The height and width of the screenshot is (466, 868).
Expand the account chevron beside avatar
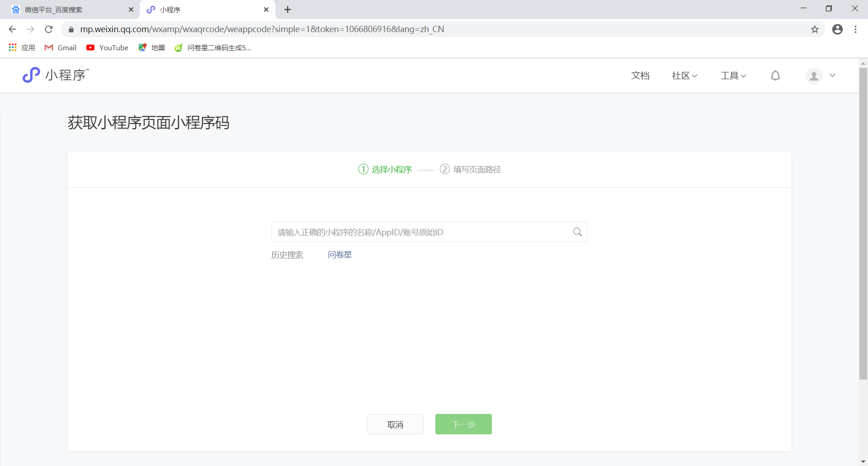[832, 76]
